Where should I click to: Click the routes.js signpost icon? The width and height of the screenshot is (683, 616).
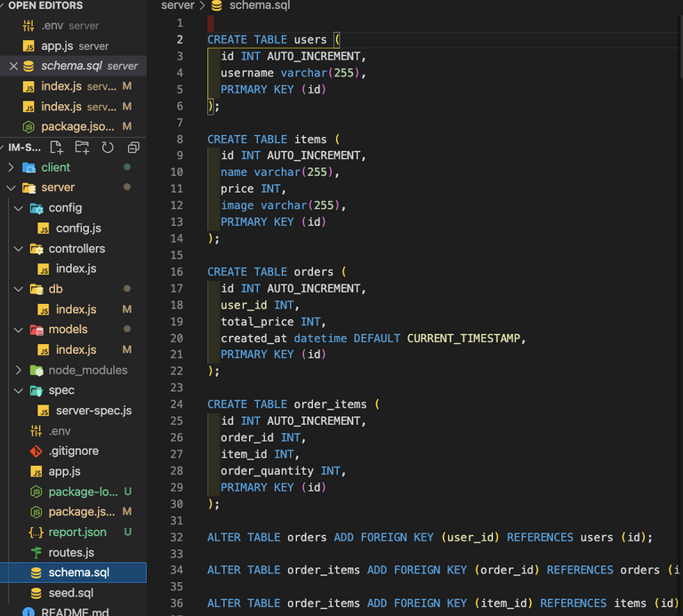(x=36, y=552)
